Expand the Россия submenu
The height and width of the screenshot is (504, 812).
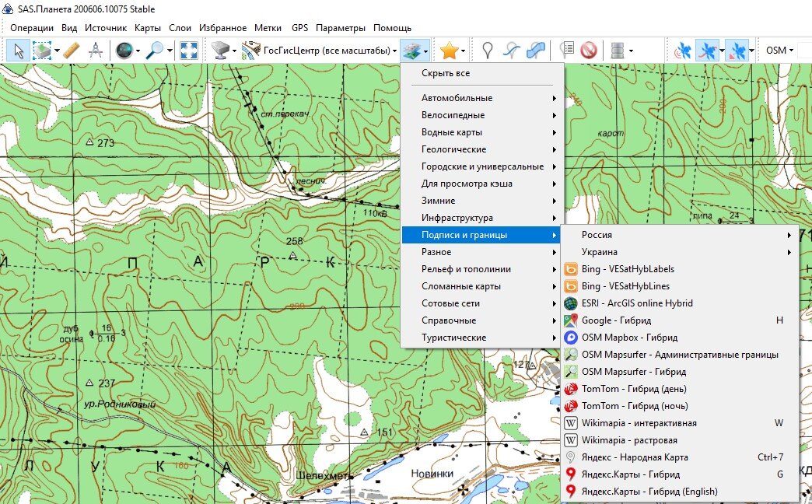pos(680,235)
